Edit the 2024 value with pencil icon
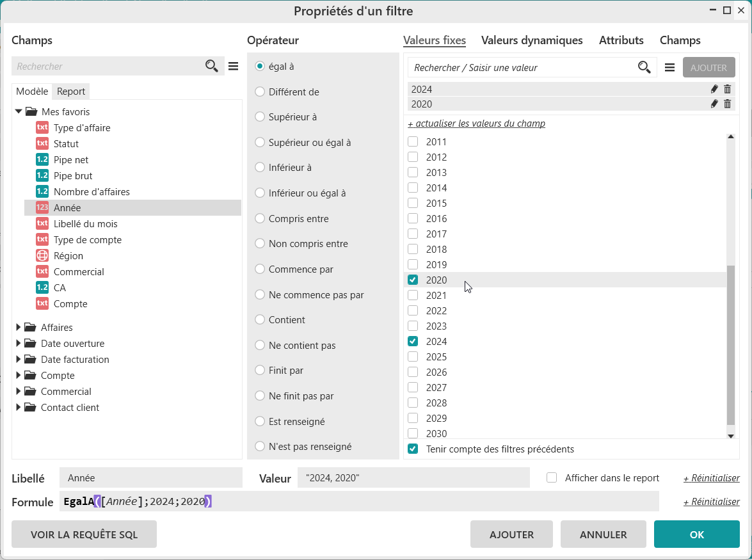 pyautogui.click(x=714, y=90)
